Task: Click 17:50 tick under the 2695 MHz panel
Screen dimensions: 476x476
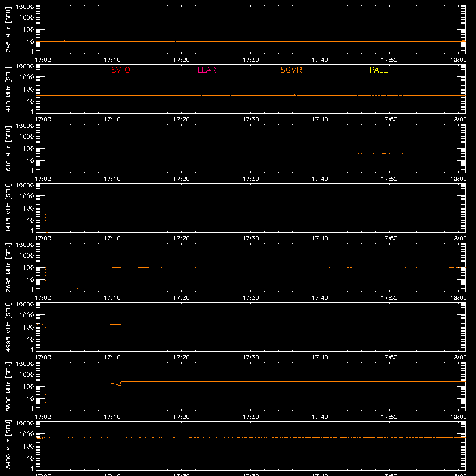Action: pyautogui.click(x=389, y=298)
